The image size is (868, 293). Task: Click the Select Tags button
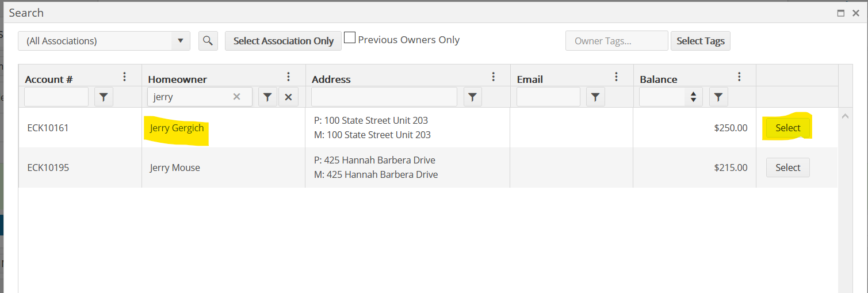701,41
